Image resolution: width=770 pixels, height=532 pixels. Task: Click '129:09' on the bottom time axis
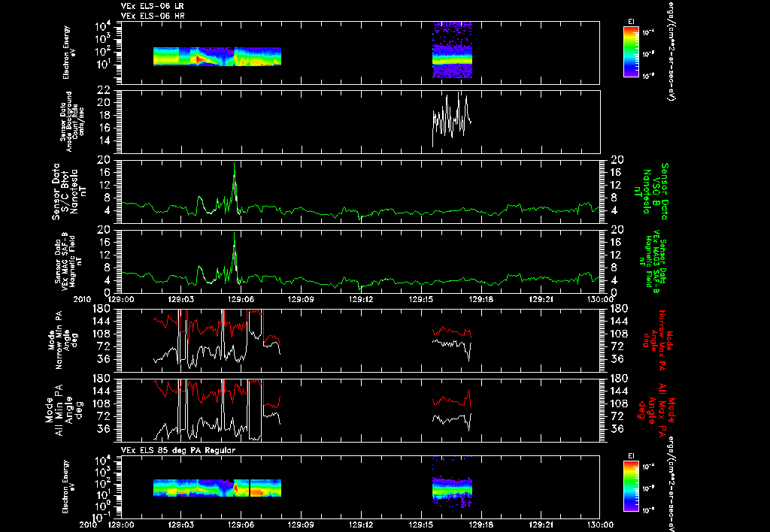coord(301,524)
